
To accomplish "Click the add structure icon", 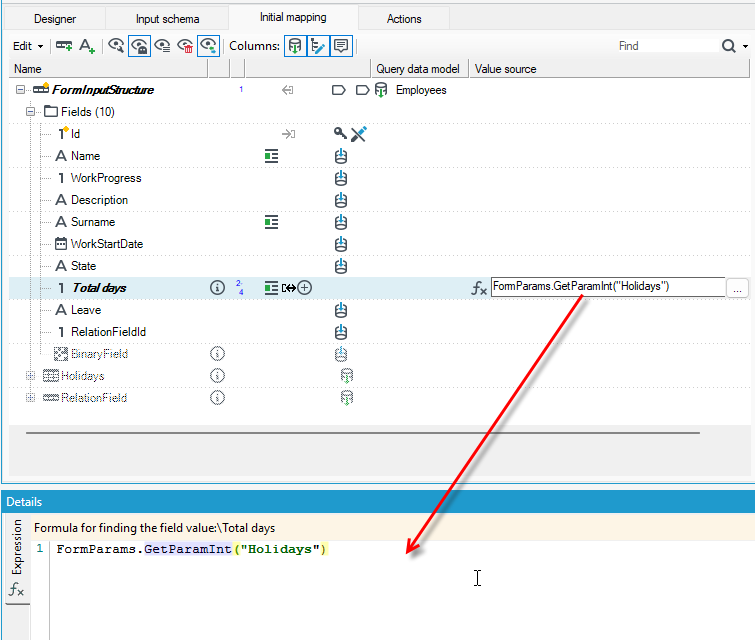I will point(64,46).
